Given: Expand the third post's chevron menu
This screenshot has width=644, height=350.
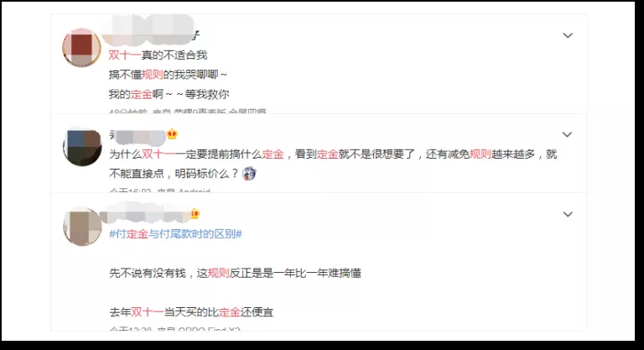Looking at the screenshot, I should 568,214.
